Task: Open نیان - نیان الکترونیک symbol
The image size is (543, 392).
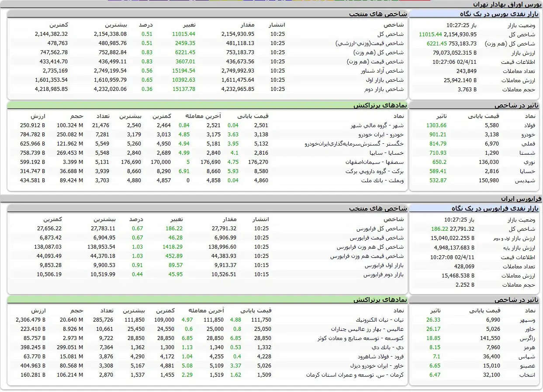Action: [380, 320]
